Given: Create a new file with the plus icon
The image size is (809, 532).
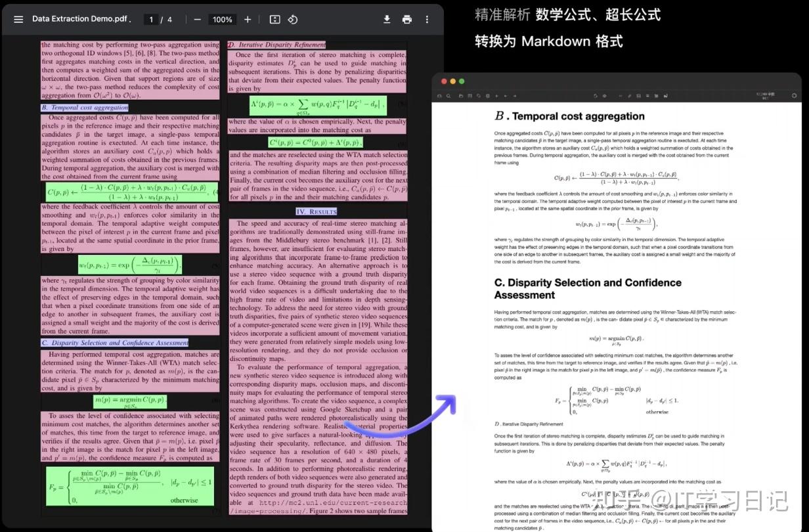Looking at the screenshot, I should click(x=496, y=96).
